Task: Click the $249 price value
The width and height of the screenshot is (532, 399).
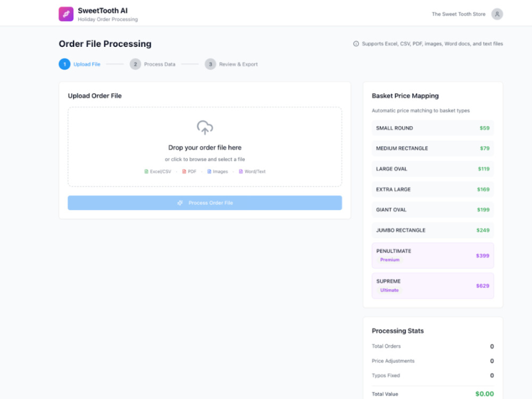Action: [x=483, y=230]
